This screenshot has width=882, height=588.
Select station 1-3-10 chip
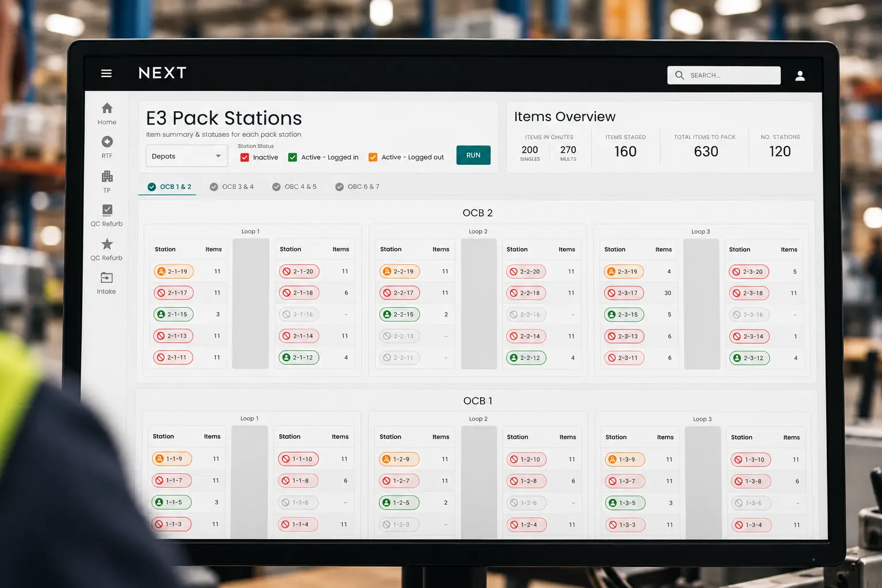(751, 460)
